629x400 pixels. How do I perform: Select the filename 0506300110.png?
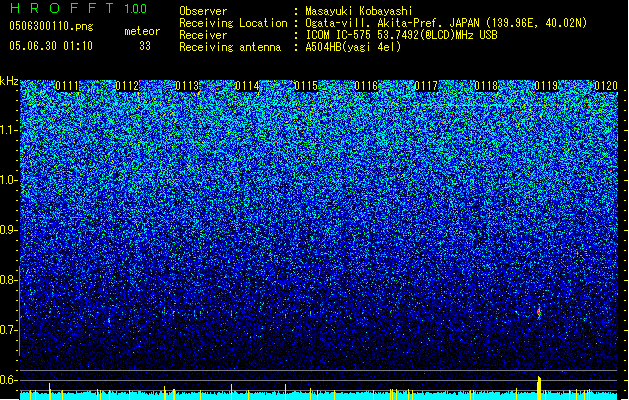tap(51, 26)
